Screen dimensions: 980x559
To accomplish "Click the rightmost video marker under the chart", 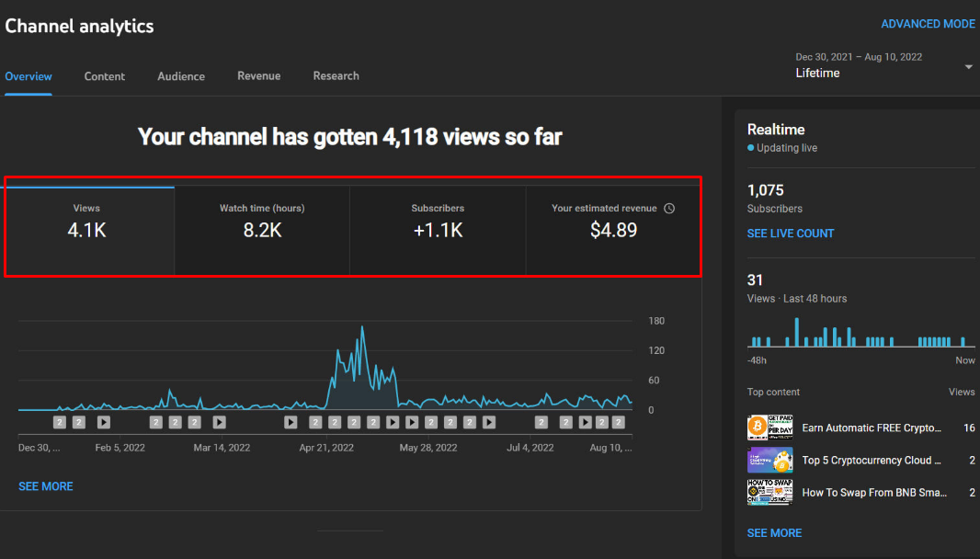I will pos(621,422).
